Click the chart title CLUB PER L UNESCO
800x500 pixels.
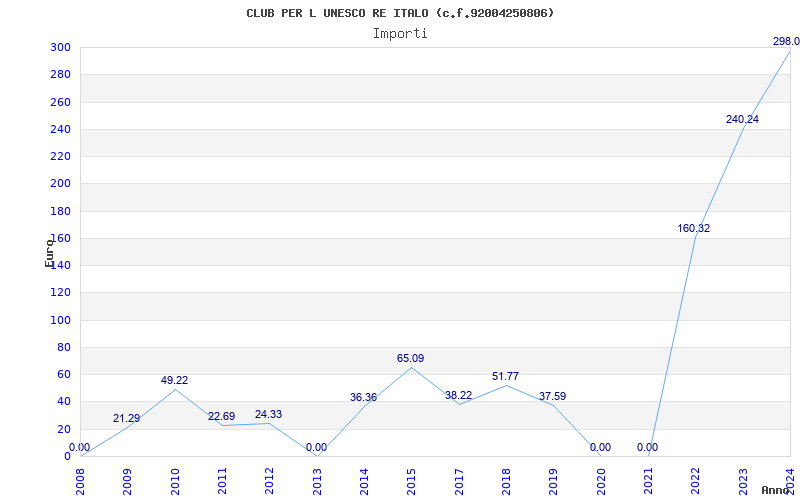[x=400, y=13]
